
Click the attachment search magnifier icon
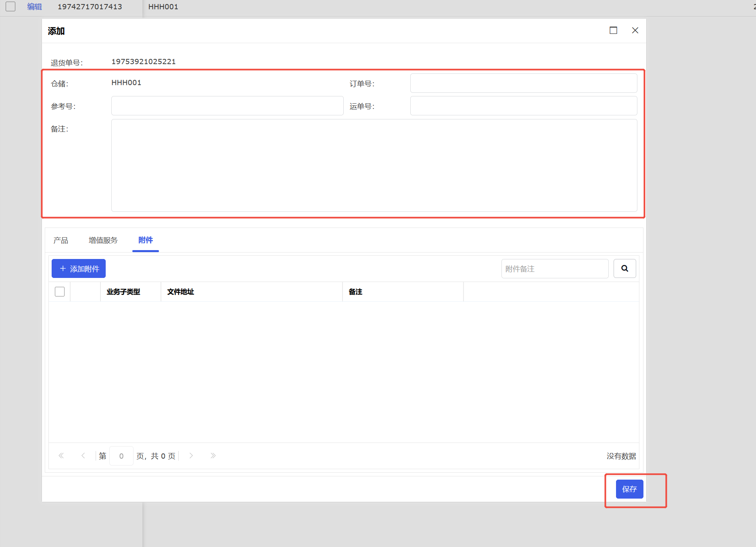pos(624,269)
